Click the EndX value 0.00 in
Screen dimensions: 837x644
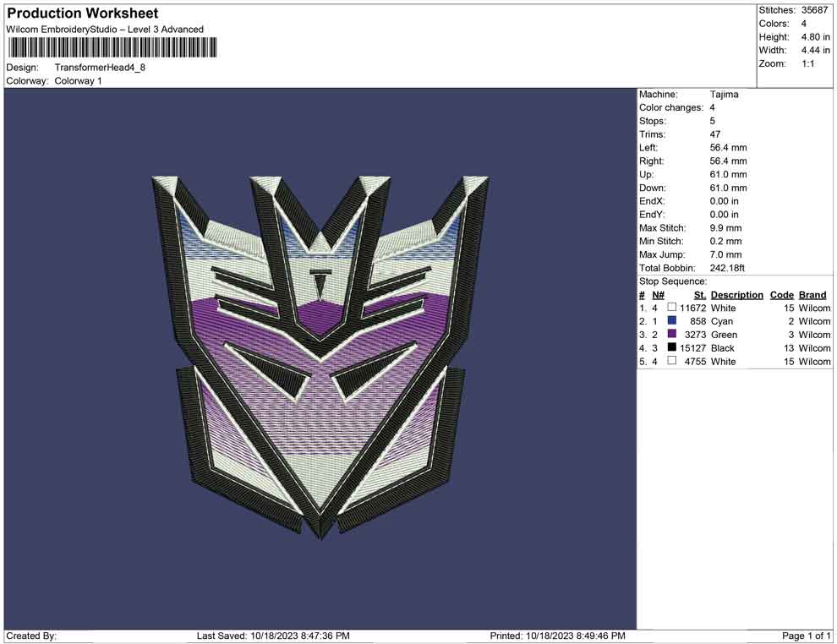724,201
